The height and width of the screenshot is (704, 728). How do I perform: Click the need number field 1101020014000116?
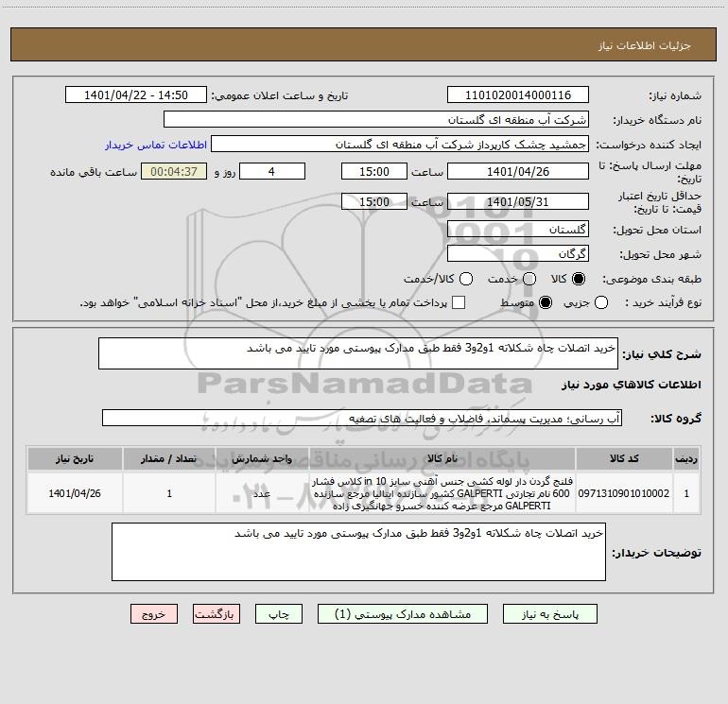click(x=518, y=95)
